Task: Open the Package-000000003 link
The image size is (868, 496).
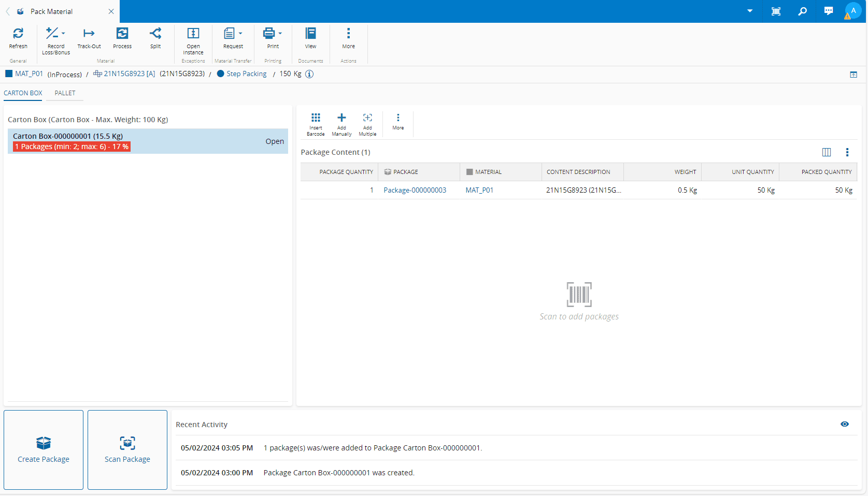Action: tap(415, 191)
